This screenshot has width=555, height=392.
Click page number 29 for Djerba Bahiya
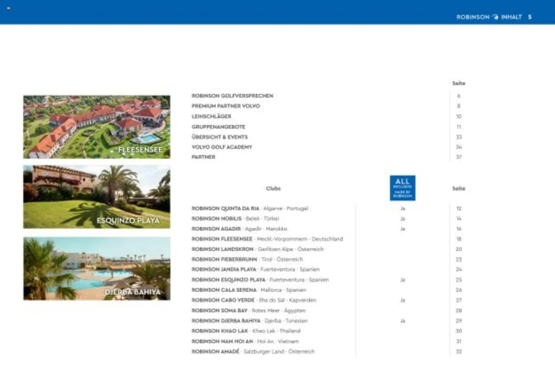coord(459,321)
